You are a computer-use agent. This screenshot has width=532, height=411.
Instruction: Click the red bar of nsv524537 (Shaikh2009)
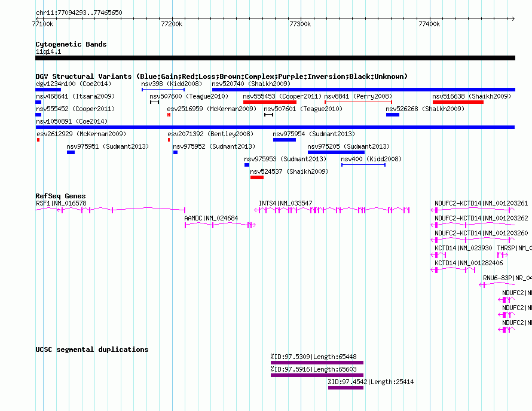(257, 177)
